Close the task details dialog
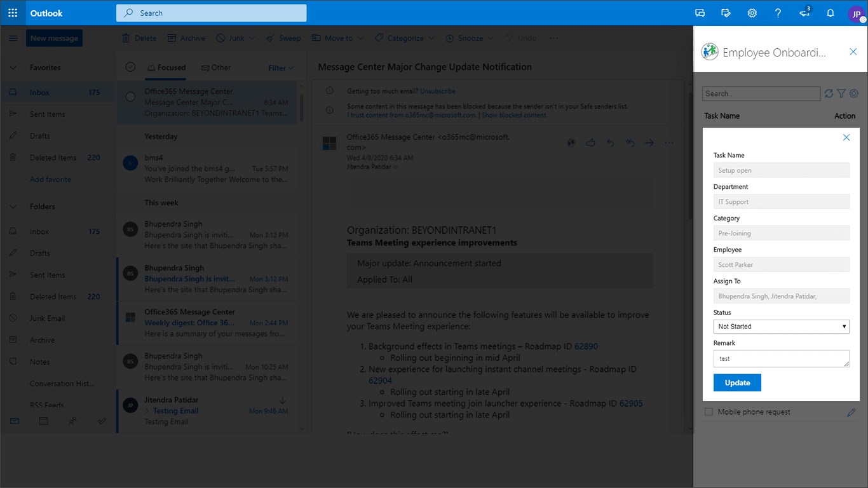Image resolution: width=868 pixels, height=488 pixels. (x=846, y=137)
